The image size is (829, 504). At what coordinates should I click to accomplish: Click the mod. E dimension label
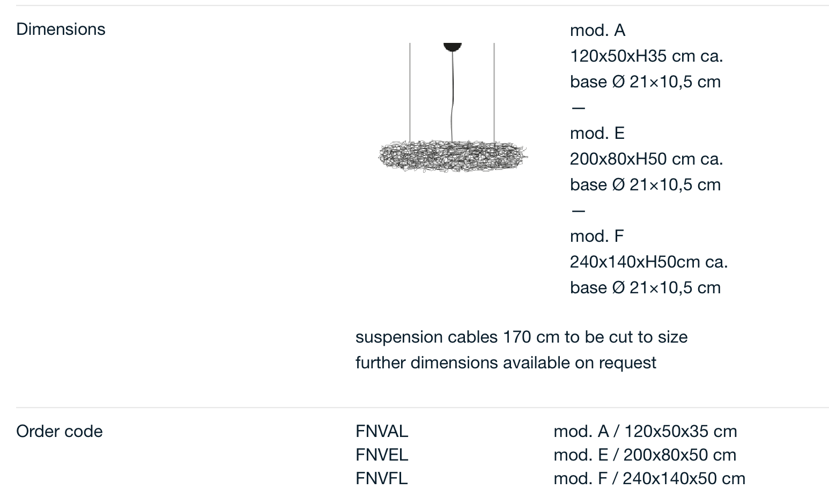coord(597,133)
